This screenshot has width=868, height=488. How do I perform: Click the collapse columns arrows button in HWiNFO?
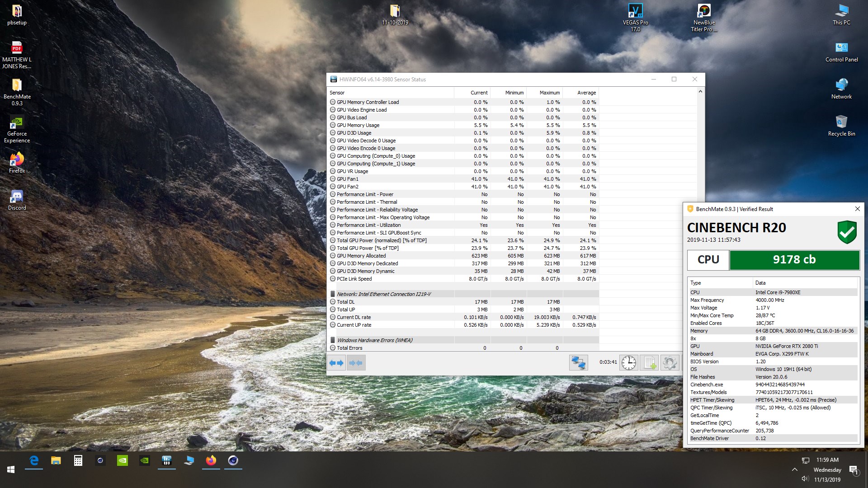pyautogui.click(x=356, y=363)
